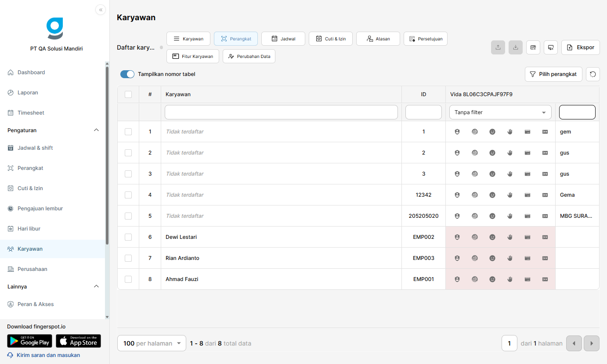Click the download icon button in the toolbar
Image resolution: width=607 pixels, height=364 pixels.
click(x=516, y=47)
